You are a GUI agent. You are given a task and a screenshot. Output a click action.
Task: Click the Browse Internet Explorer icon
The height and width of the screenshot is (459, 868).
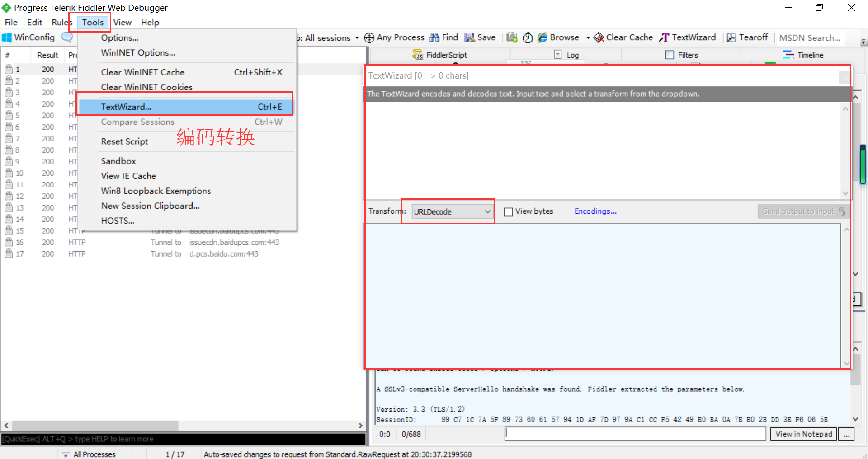(x=542, y=37)
